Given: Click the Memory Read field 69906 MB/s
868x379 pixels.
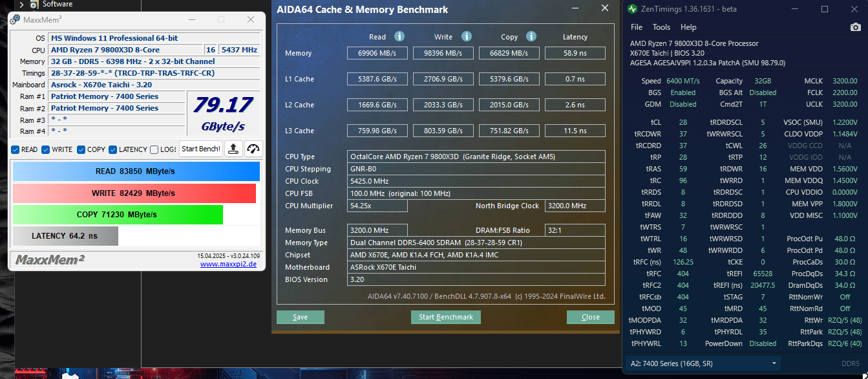Looking at the screenshot, I should click(x=377, y=53).
